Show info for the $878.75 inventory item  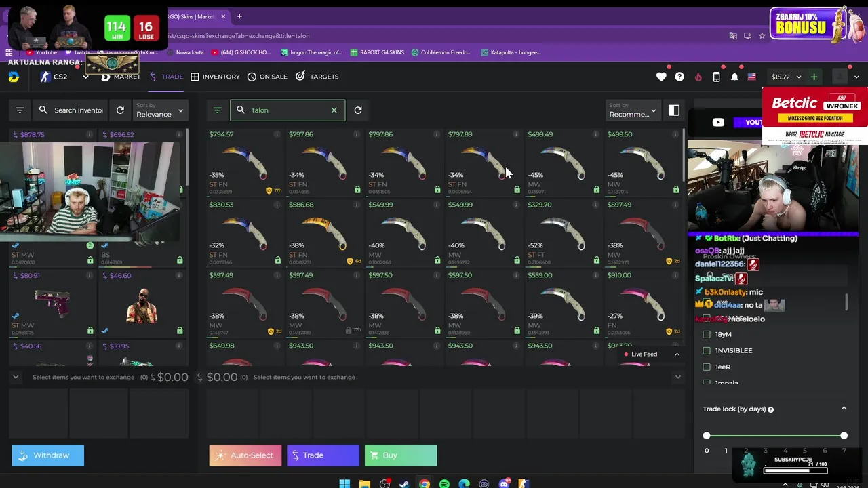click(x=89, y=134)
